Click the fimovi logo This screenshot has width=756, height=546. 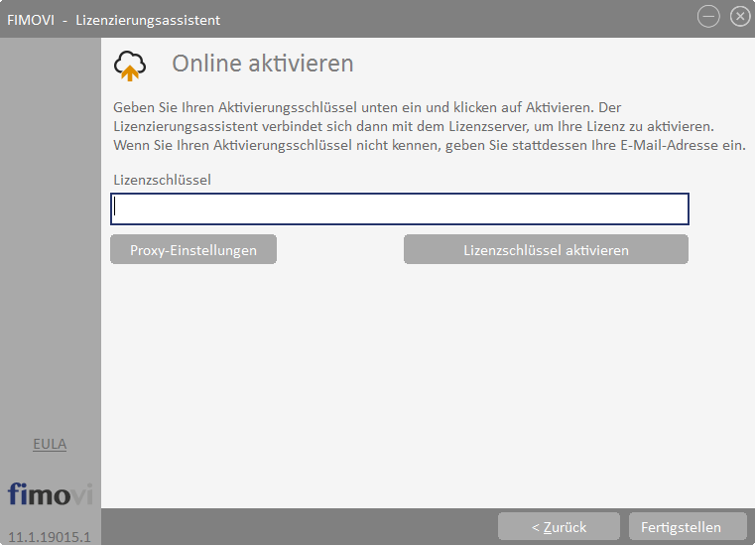coord(50,494)
